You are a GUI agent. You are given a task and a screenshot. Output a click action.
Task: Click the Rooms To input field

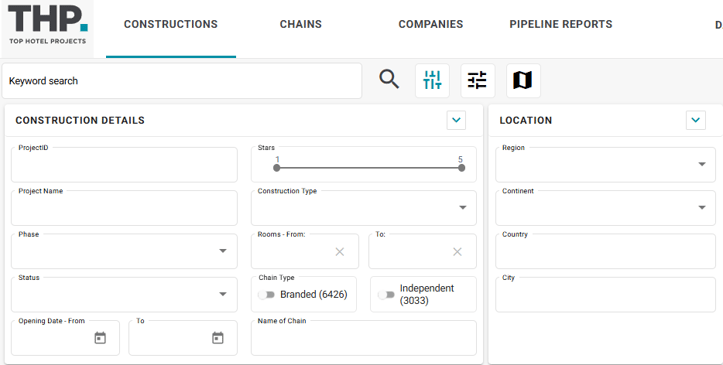pos(422,251)
